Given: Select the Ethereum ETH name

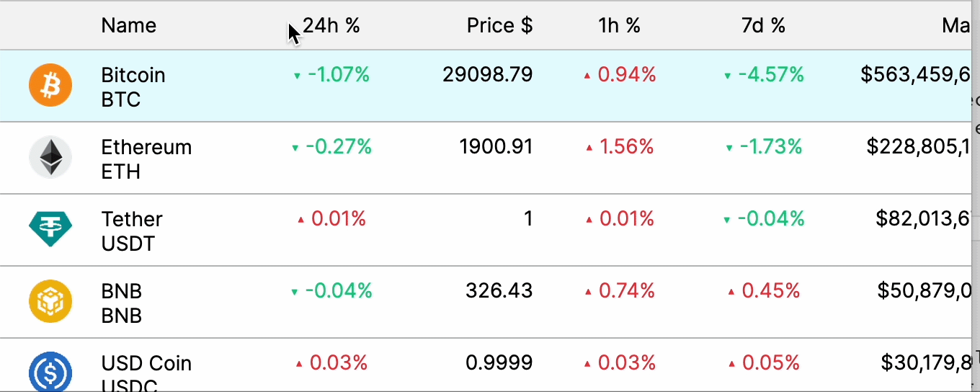Looking at the screenshot, I should (146, 159).
